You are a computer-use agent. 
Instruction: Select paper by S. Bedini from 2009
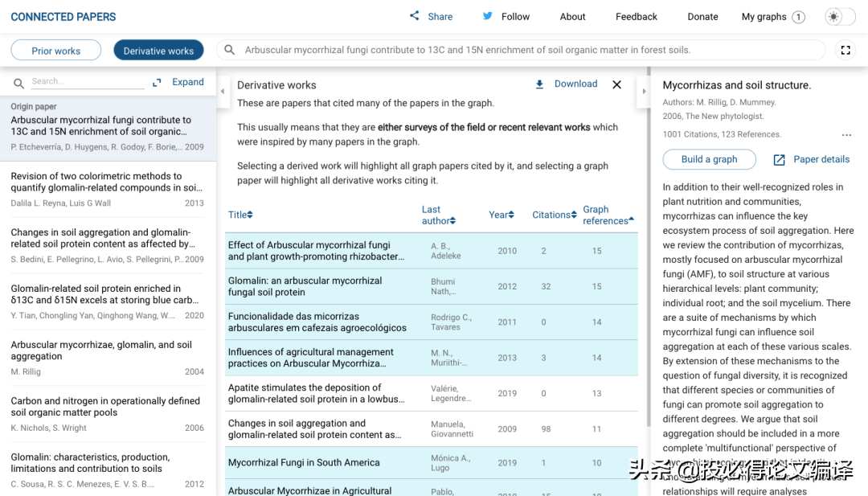[x=107, y=245]
